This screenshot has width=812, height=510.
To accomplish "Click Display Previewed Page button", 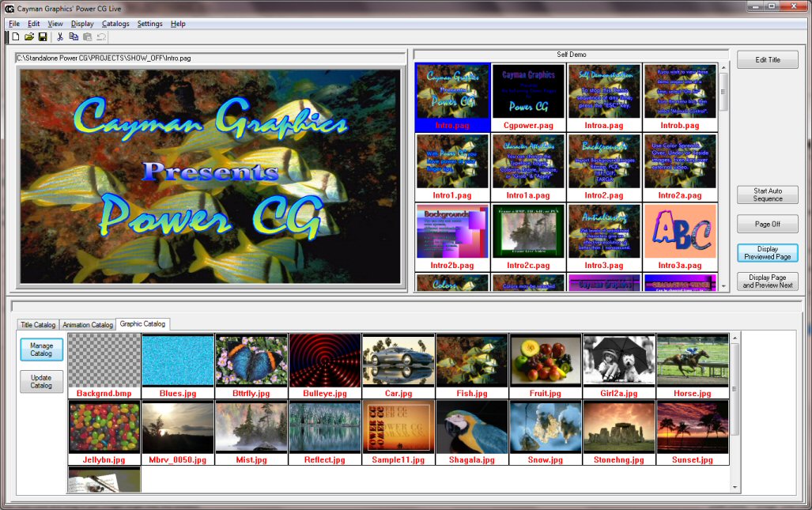I will [x=768, y=253].
